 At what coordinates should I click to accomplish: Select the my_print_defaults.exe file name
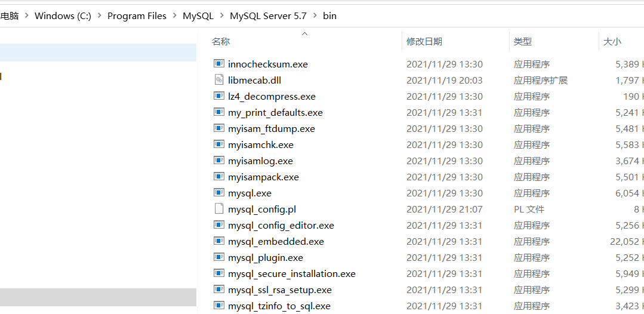pos(275,113)
